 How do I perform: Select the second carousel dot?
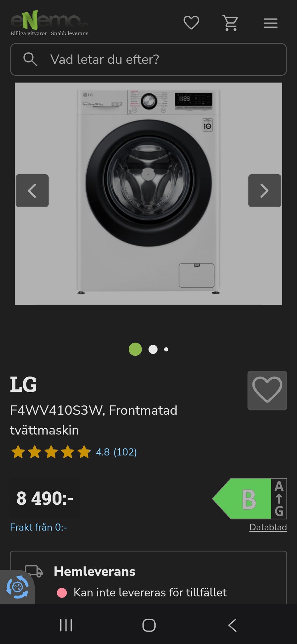153,349
